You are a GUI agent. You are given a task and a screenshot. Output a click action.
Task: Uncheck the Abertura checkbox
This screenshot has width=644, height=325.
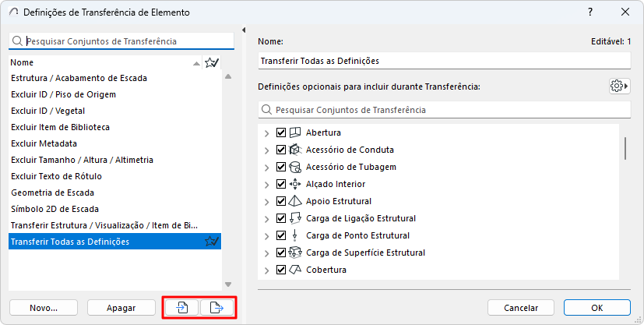[x=281, y=132]
